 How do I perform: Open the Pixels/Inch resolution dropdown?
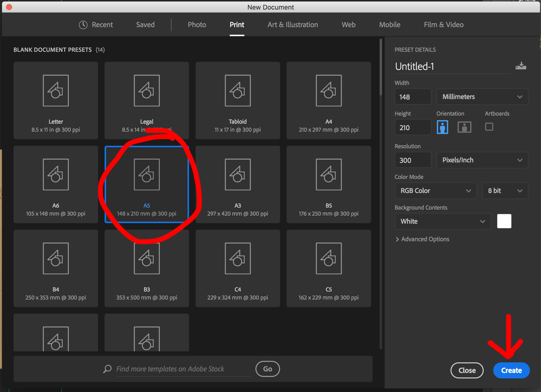point(482,160)
